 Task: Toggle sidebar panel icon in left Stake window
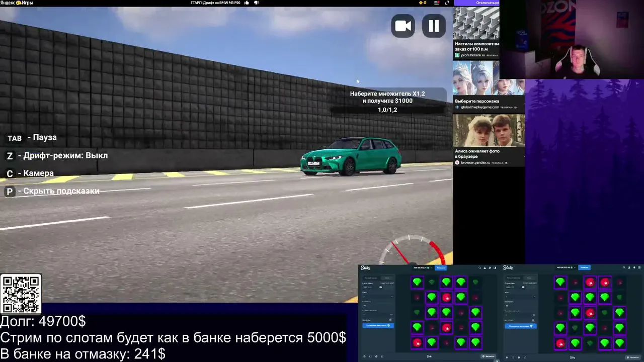click(x=495, y=267)
